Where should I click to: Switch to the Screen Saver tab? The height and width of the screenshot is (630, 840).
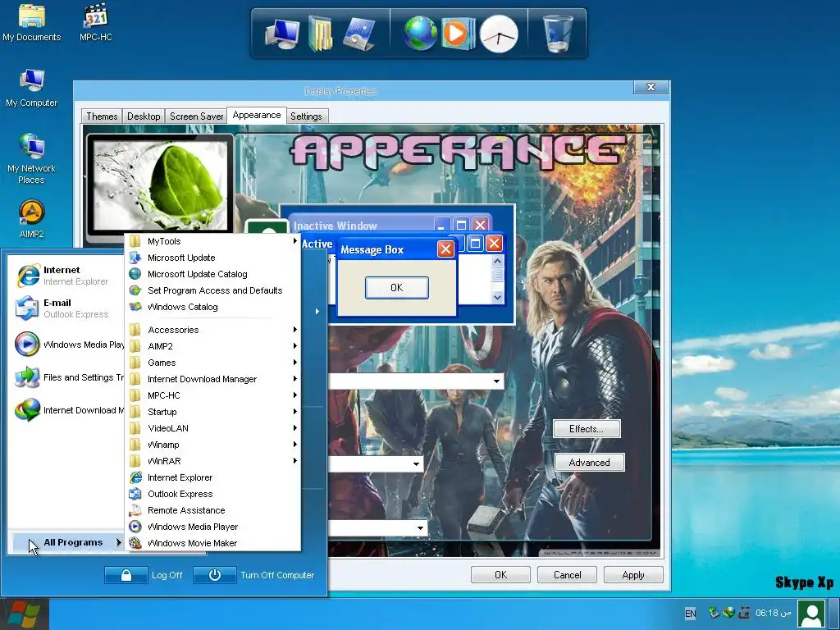pos(196,116)
